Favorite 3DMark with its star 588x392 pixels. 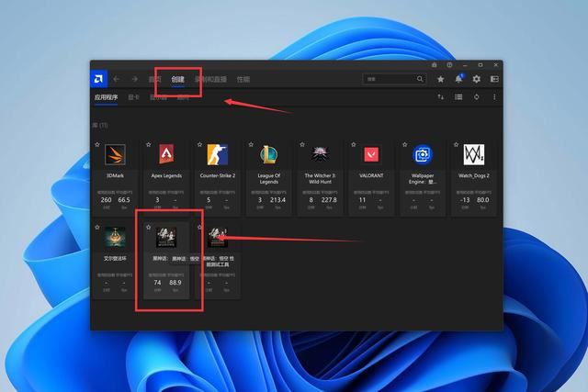97,144
